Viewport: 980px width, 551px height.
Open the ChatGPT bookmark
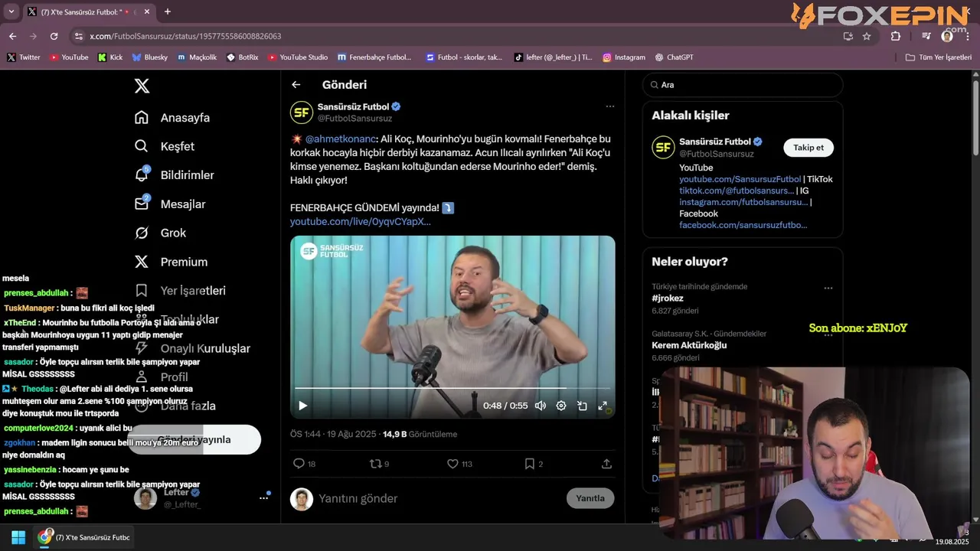(x=674, y=57)
